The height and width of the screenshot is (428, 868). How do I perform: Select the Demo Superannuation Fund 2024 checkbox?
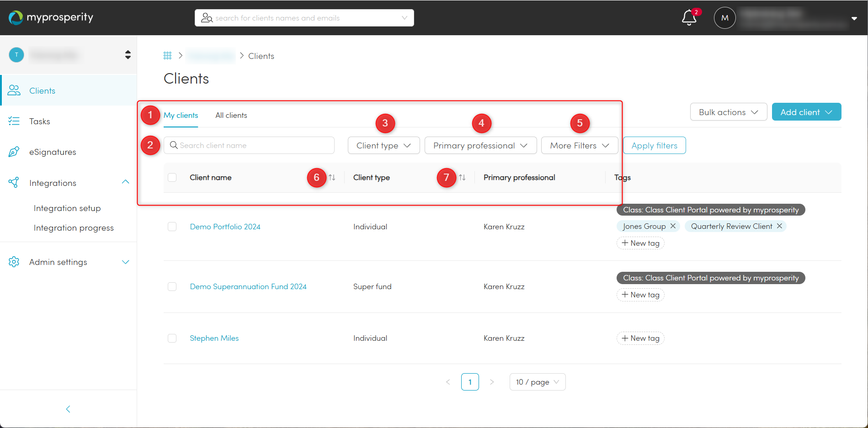coord(172,286)
